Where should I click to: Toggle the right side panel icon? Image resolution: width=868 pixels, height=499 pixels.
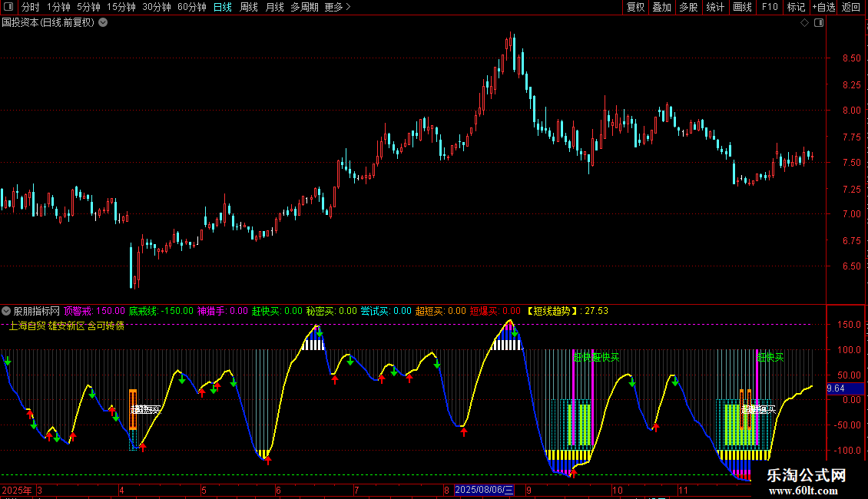tap(819, 23)
